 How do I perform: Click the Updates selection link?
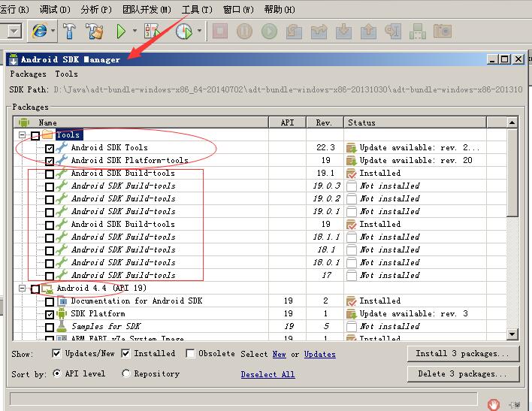click(x=320, y=354)
